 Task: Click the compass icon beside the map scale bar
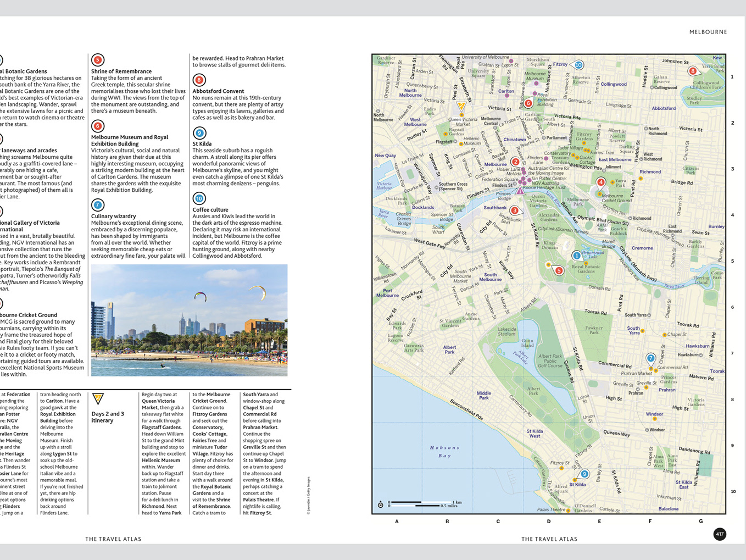click(380, 504)
